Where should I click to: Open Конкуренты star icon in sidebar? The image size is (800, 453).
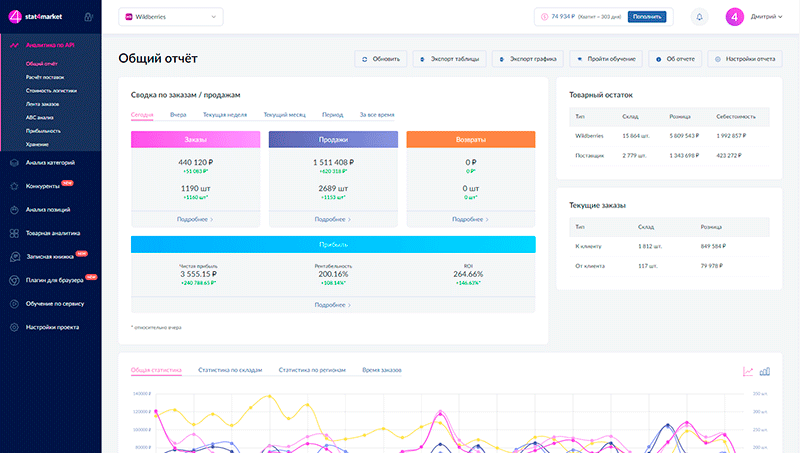click(x=14, y=185)
